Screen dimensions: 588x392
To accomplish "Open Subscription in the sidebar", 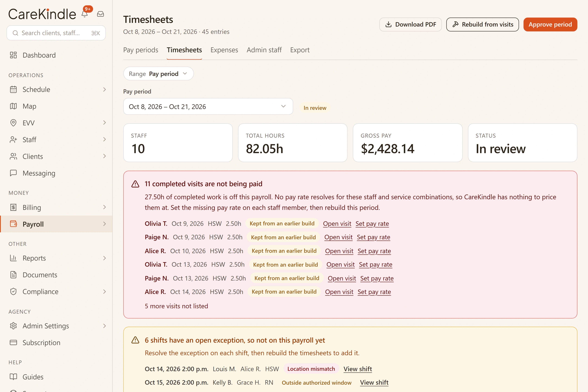I will coord(56,343).
